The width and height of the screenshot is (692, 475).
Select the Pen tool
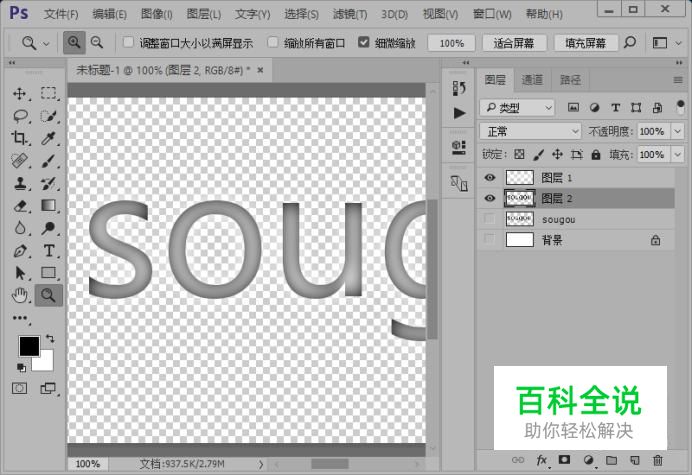(19, 251)
